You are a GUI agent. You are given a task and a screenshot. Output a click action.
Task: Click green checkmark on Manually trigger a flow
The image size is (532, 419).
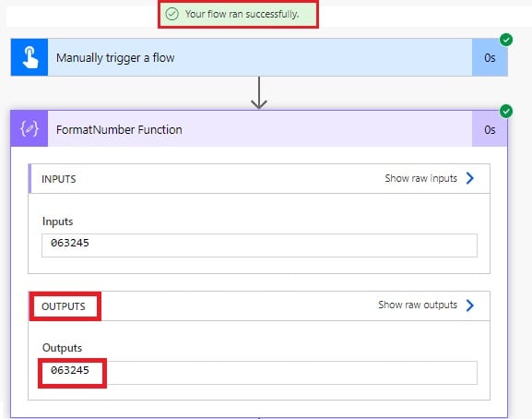(x=506, y=40)
